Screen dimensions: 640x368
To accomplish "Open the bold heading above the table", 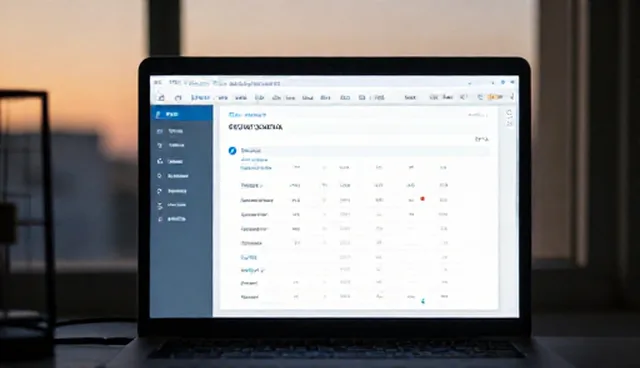I will tap(256, 127).
